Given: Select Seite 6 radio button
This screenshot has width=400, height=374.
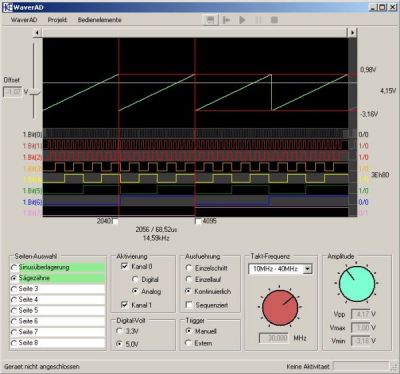Looking at the screenshot, I should point(14,321).
